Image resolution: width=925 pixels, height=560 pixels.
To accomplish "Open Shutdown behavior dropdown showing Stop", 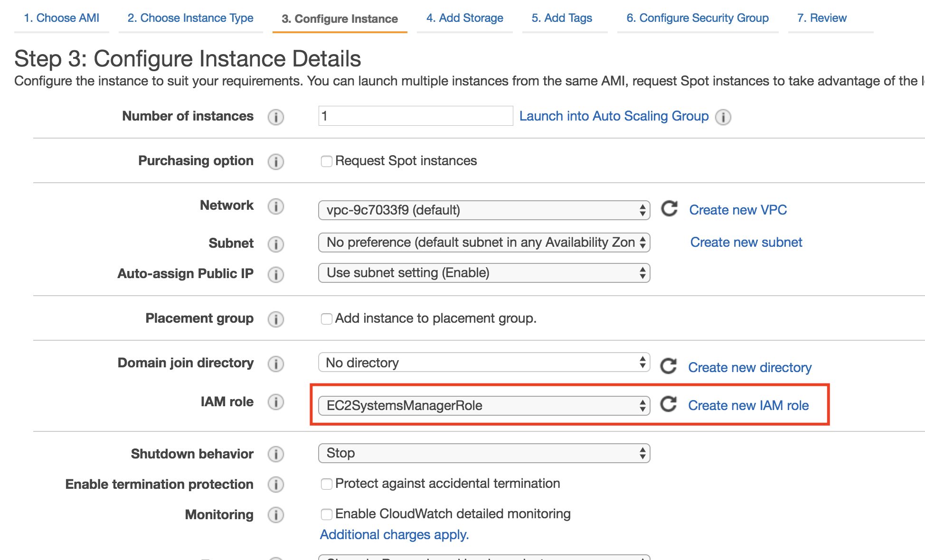I will [x=484, y=453].
